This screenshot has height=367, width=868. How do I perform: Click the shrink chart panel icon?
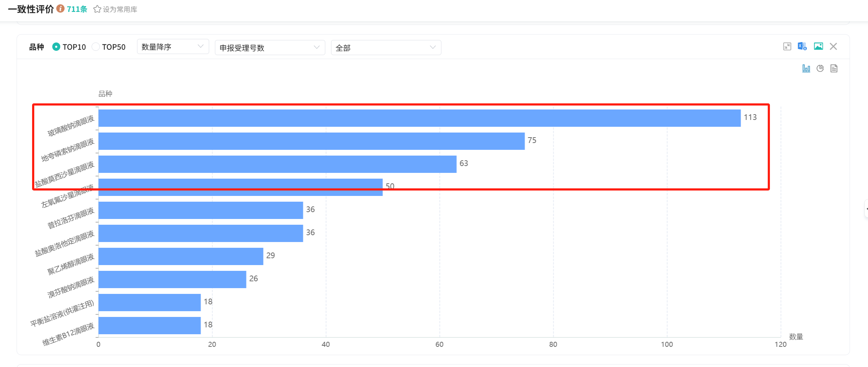pyautogui.click(x=787, y=46)
